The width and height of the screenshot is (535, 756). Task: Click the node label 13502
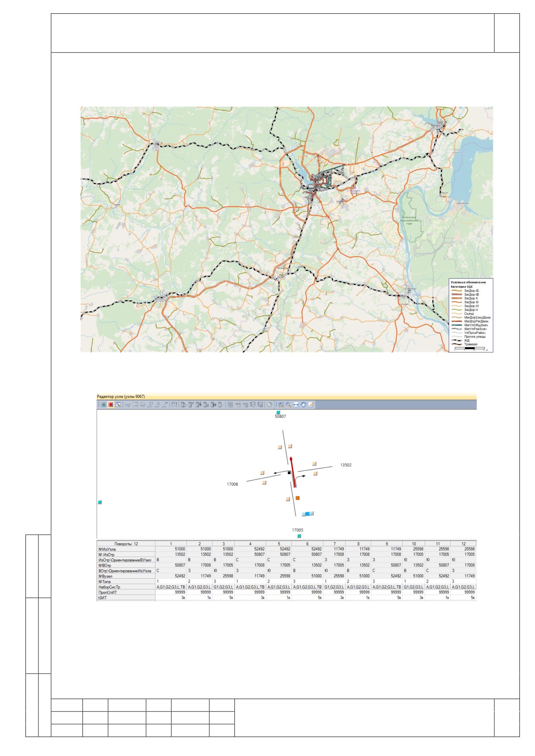click(346, 465)
